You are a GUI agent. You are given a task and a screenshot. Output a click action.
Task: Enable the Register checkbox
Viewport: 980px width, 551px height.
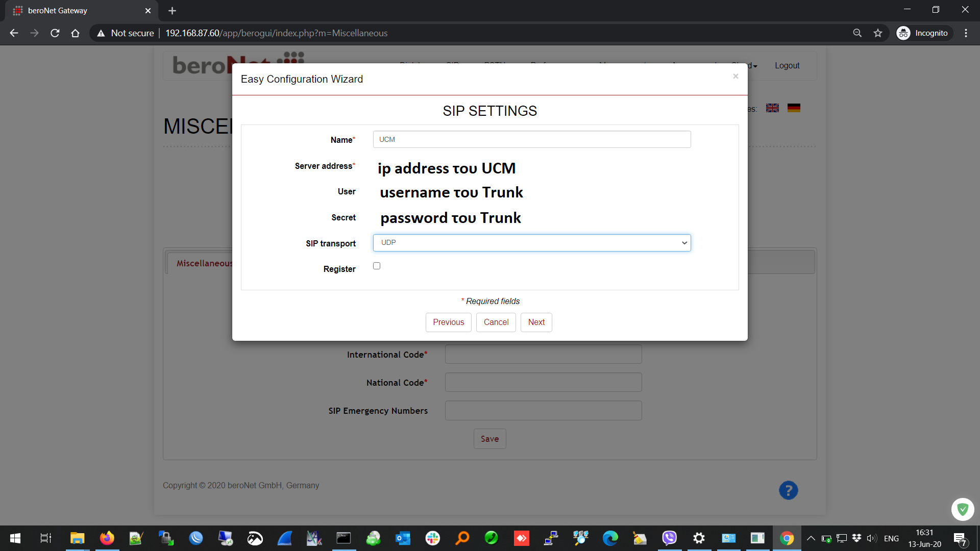tap(377, 266)
